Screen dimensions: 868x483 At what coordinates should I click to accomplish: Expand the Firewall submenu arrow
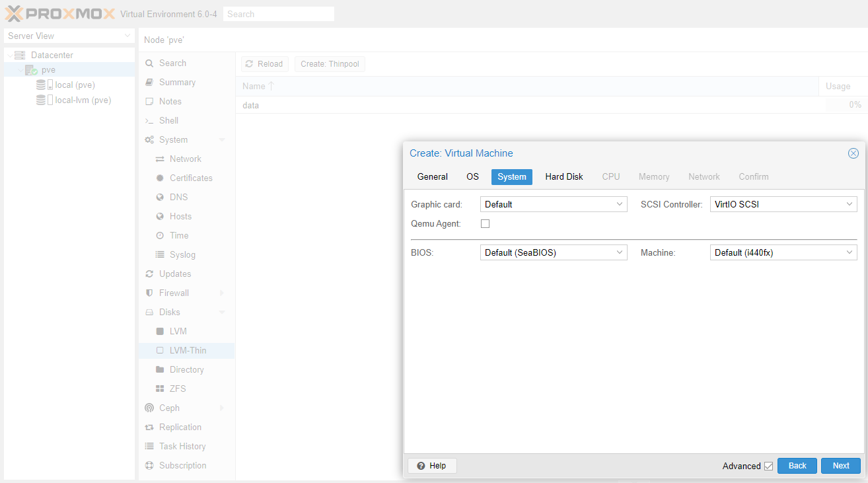(222, 293)
